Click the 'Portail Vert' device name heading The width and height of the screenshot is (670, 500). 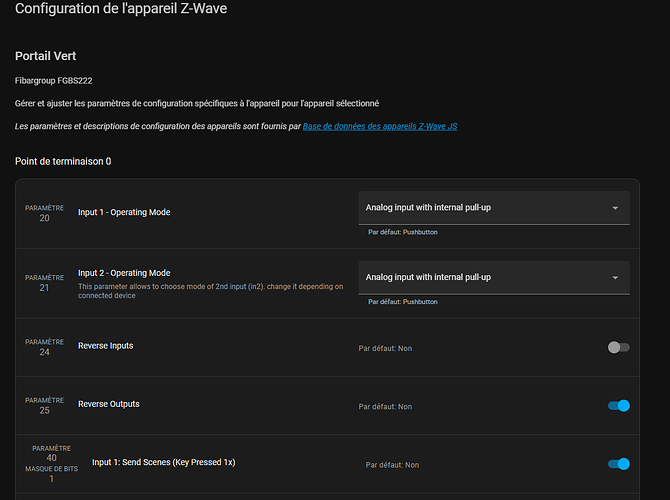point(46,56)
